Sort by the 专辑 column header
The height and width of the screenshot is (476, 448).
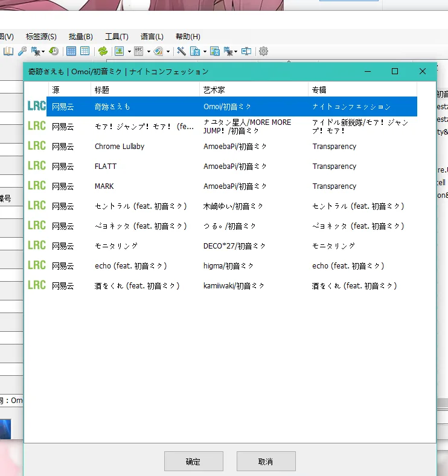362,90
